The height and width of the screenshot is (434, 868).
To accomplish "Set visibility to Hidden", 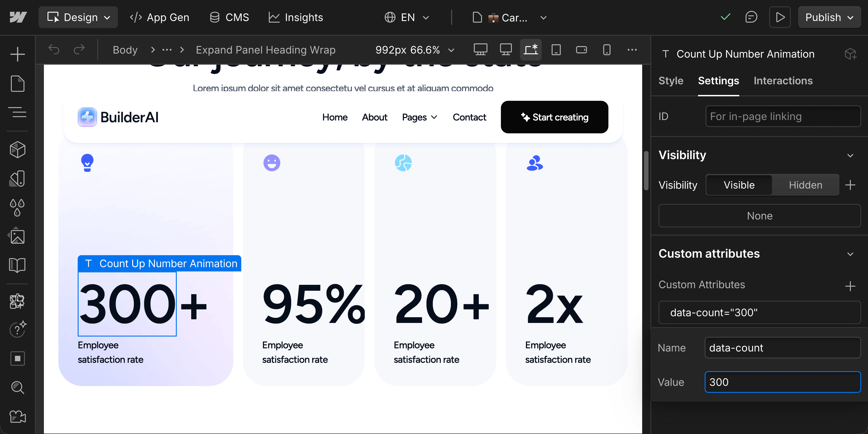I will tap(805, 185).
